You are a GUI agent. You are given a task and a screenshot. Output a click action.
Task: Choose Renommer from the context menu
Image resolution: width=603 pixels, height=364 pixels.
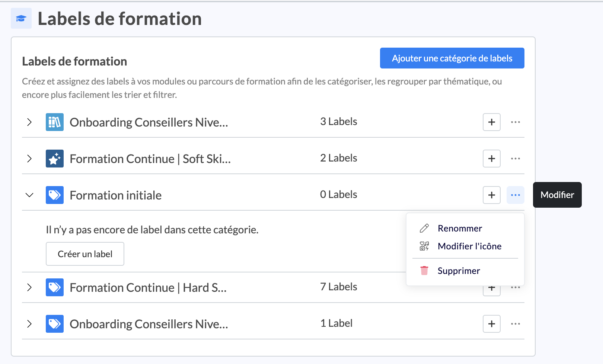460,228
